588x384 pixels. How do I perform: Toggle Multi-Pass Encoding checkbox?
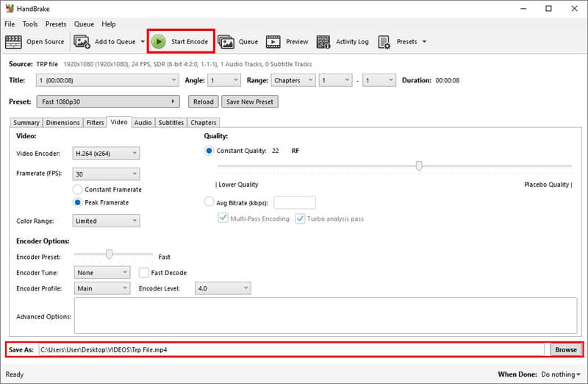pos(223,218)
